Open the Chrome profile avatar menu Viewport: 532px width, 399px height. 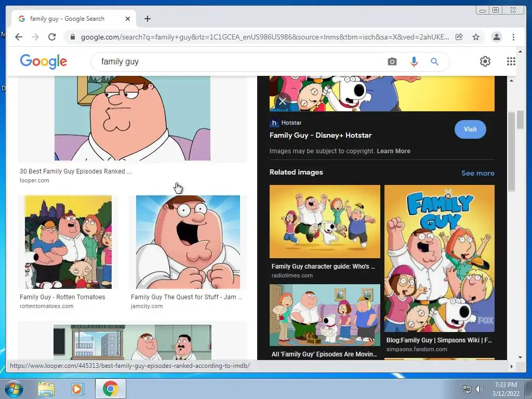click(x=496, y=37)
